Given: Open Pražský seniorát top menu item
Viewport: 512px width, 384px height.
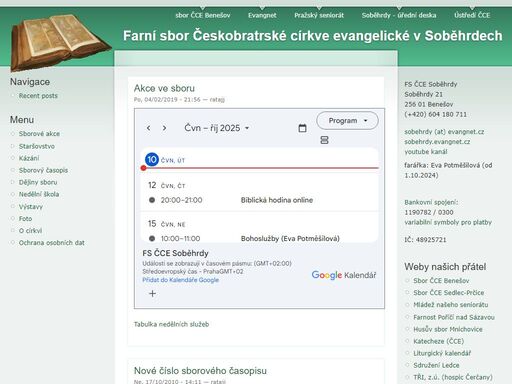Looking at the screenshot, I should [x=319, y=15].
